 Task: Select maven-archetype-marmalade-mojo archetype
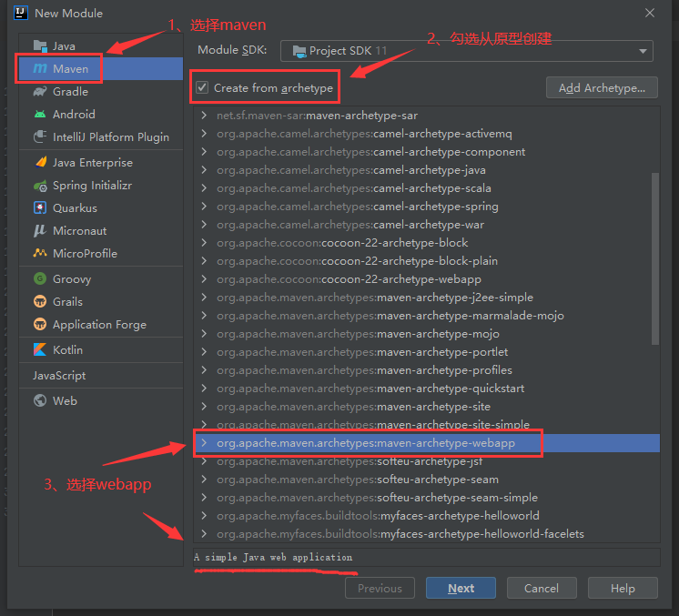click(x=427, y=315)
